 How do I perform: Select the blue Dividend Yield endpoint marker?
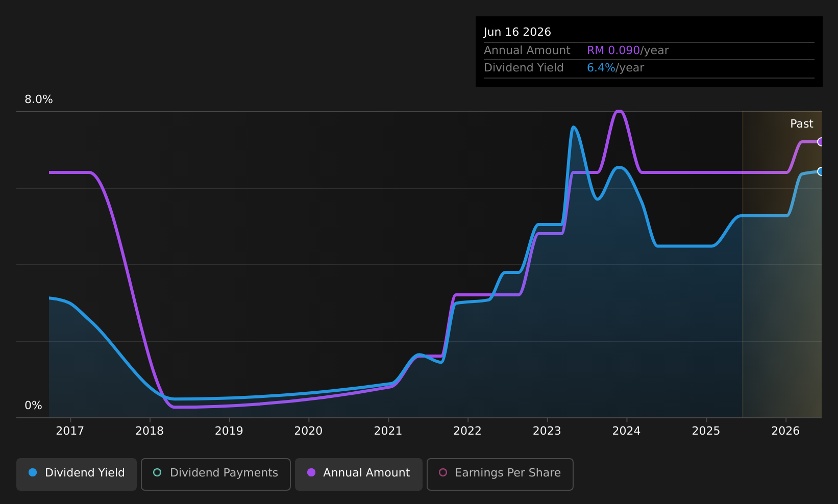tap(820, 171)
